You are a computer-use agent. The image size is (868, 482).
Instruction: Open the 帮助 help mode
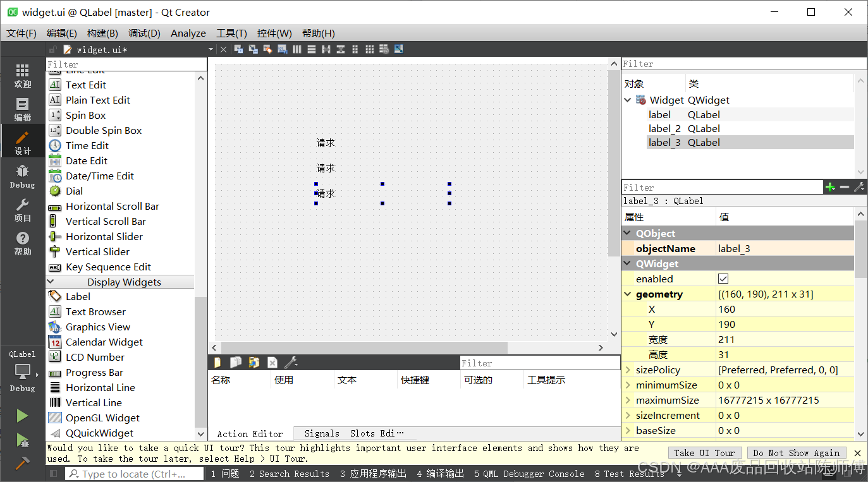(x=23, y=243)
